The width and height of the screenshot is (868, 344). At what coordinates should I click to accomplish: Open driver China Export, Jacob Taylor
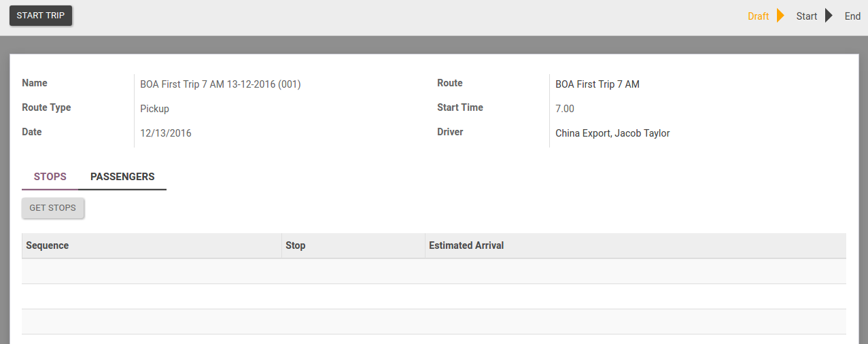point(612,133)
